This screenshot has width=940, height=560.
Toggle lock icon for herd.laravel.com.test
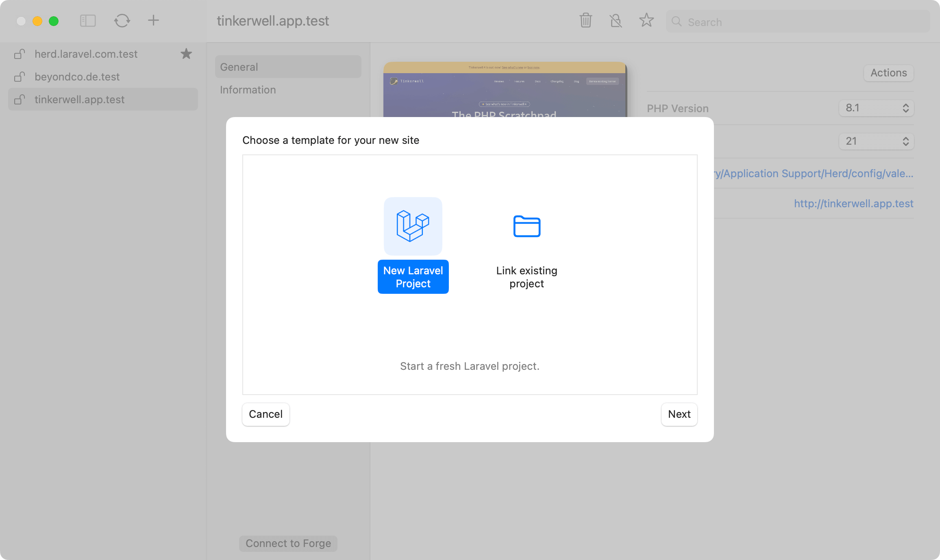[20, 54]
